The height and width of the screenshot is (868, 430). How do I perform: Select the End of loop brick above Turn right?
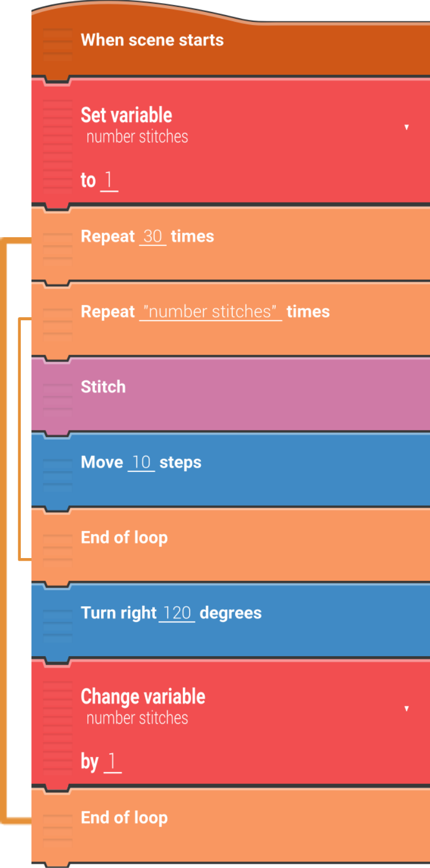click(x=124, y=538)
